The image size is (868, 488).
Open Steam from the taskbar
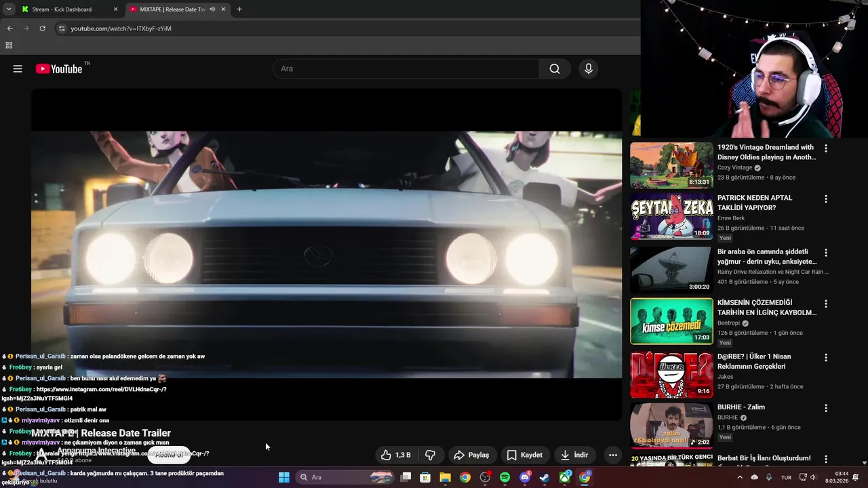pos(545,477)
